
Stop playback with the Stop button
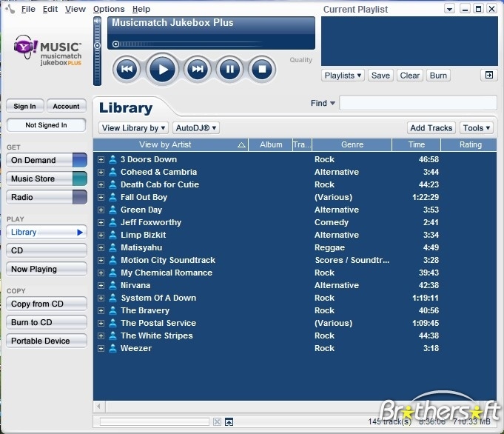tap(262, 69)
